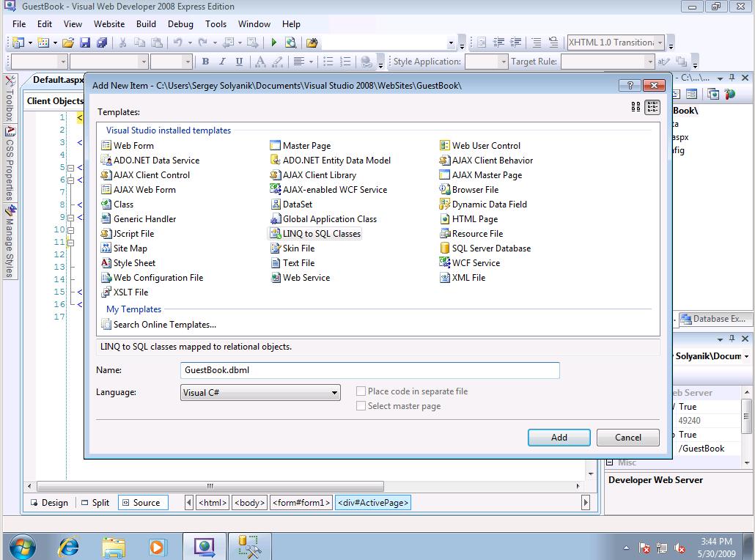Toggle Place code in separate file checkbox

[361, 391]
